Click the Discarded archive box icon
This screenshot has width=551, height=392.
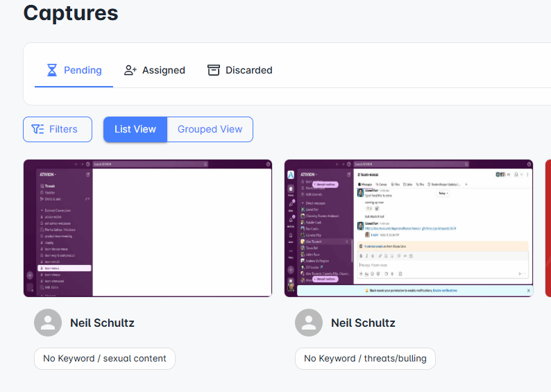click(x=213, y=70)
